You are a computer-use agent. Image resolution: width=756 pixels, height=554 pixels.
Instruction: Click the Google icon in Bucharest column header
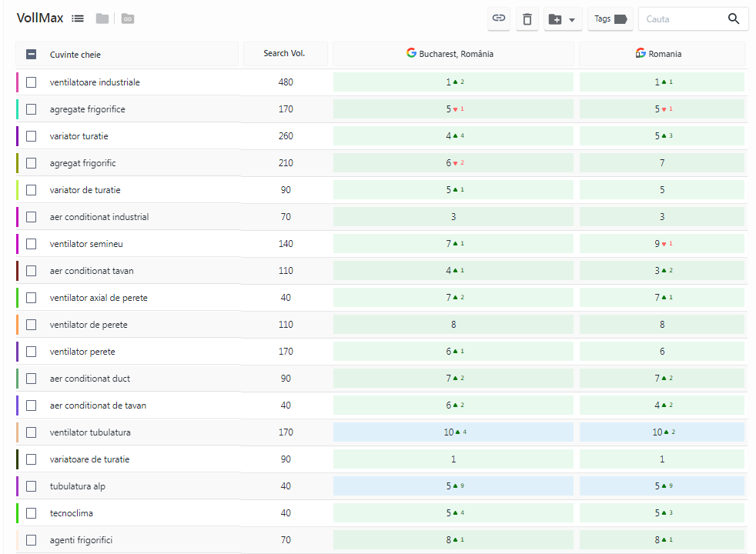coord(411,53)
